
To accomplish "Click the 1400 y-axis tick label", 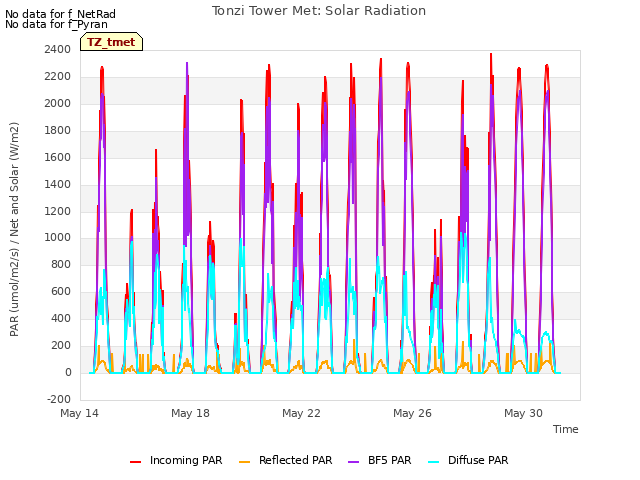I will tap(58, 184).
